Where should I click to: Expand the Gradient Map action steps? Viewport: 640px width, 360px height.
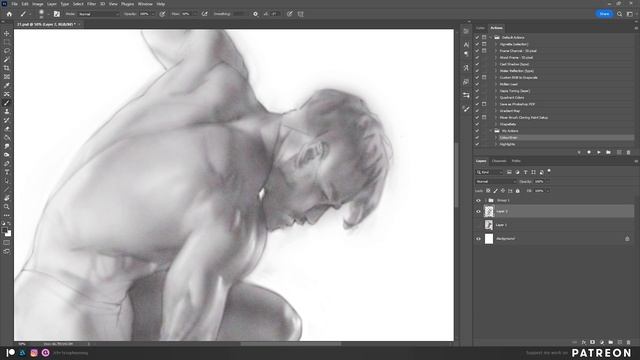point(496,111)
